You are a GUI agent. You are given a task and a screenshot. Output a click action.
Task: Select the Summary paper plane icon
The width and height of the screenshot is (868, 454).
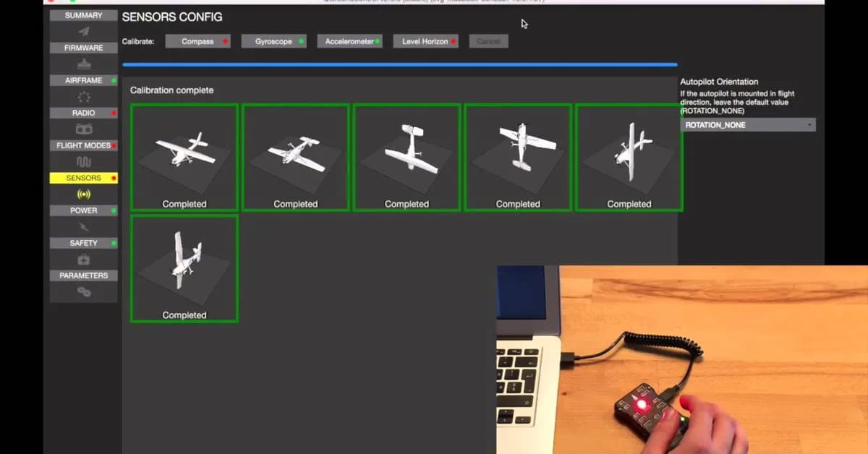pyautogui.click(x=83, y=31)
